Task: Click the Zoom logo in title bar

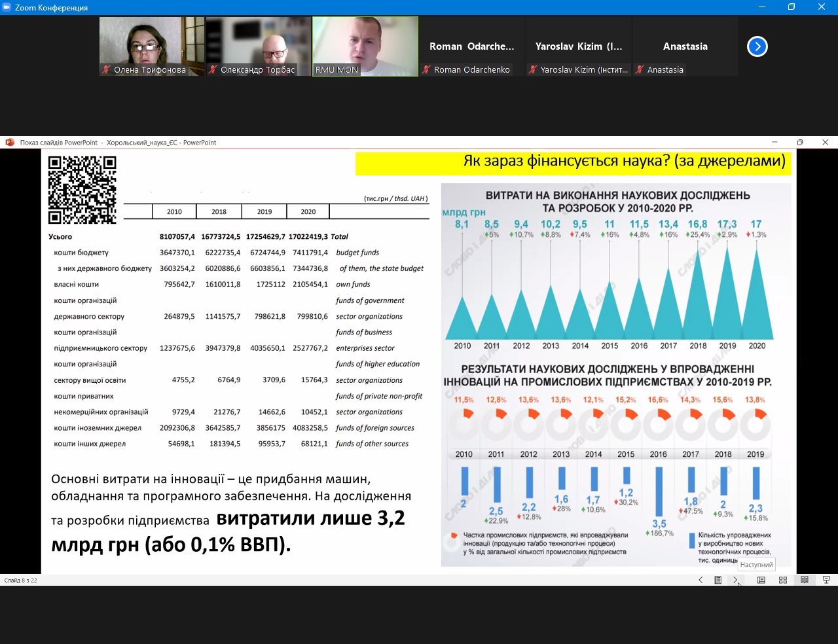Action: [x=7, y=7]
